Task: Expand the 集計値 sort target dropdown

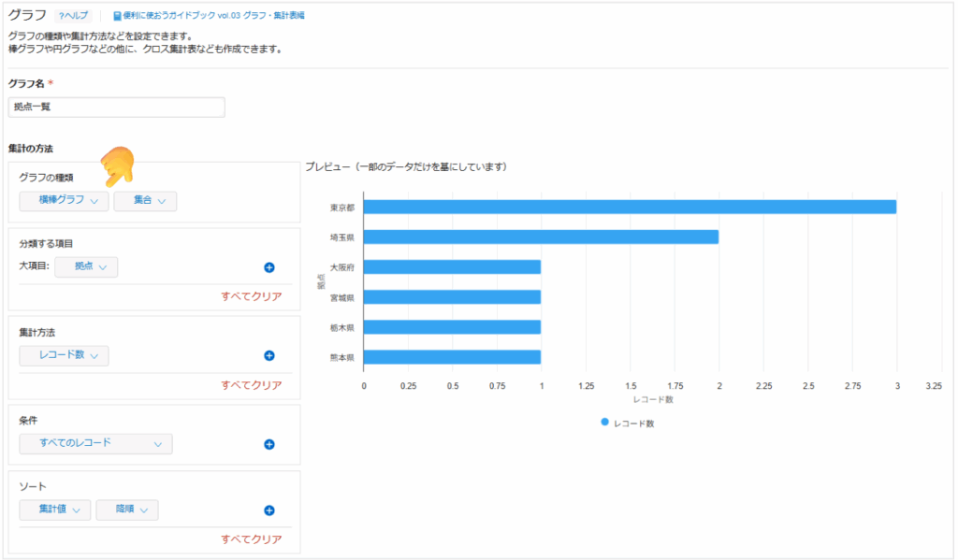Action: (54, 510)
